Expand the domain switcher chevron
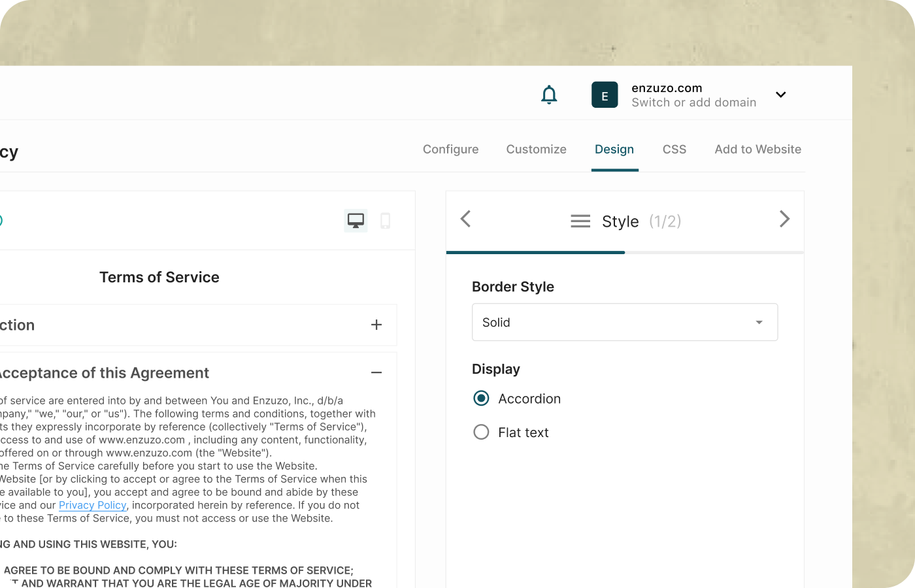This screenshot has width=915, height=588. tap(780, 95)
